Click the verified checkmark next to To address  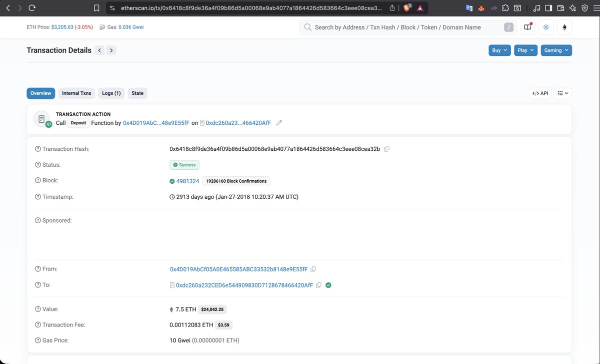coord(328,285)
